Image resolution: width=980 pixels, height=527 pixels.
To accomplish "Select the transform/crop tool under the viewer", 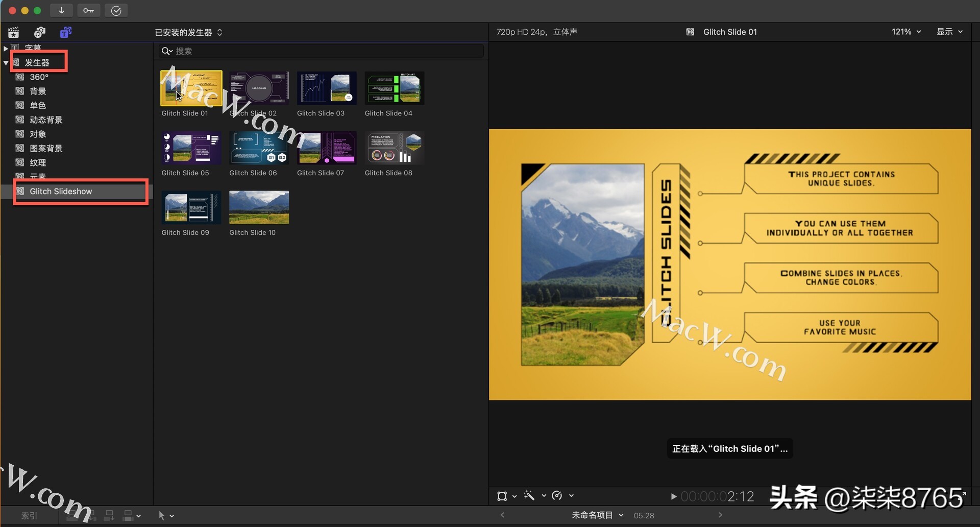I will pos(503,495).
